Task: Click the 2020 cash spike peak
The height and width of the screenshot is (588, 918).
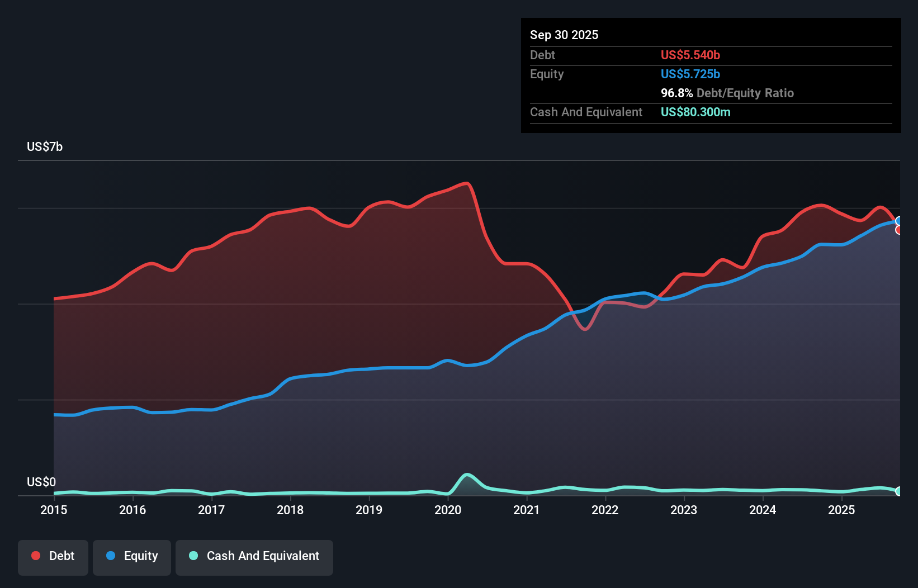Action: pyautogui.click(x=467, y=475)
